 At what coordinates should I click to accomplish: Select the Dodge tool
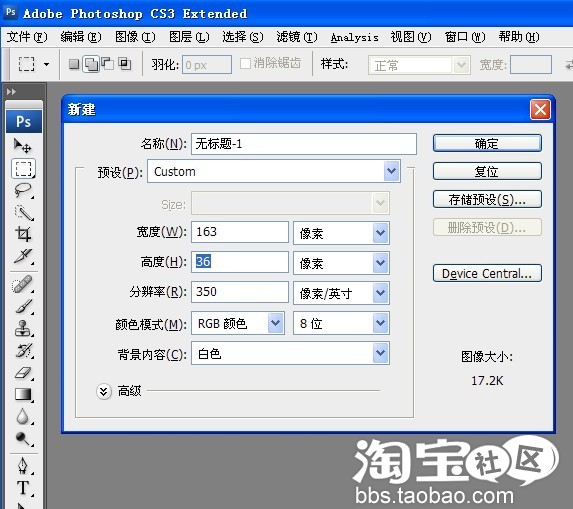[x=23, y=438]
